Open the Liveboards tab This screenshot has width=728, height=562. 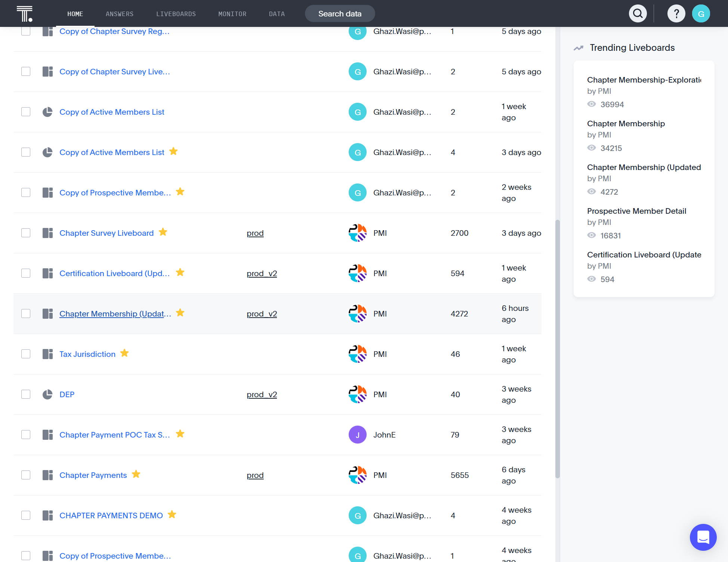(176, 14)
